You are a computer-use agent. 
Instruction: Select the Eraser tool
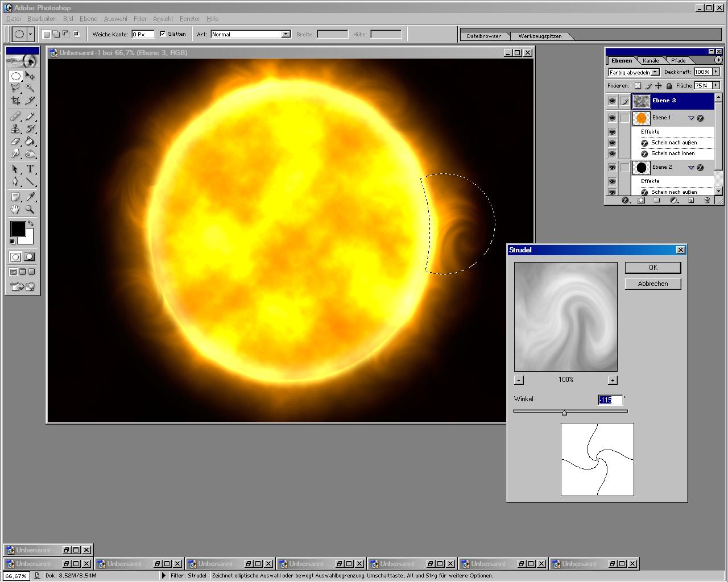point(16,142)
